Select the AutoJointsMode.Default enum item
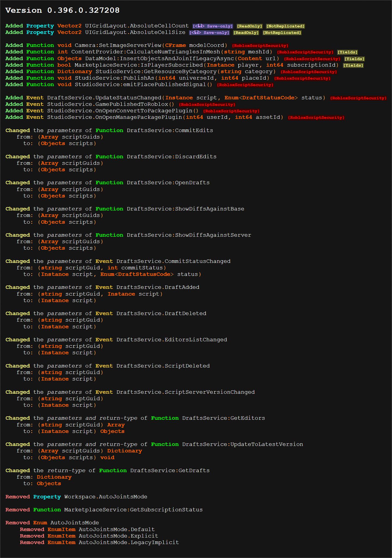Viewport: 392px width, 558px height. pos(117,529)
